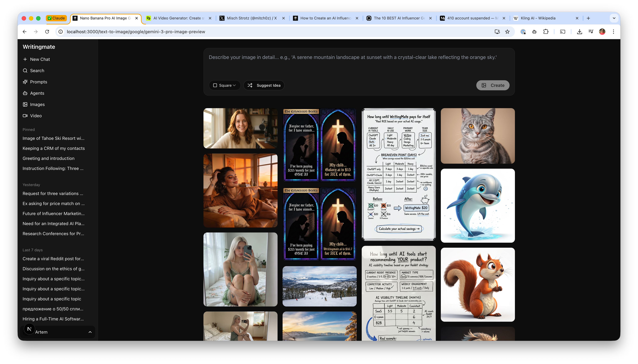Open the Square aspect ratio dropdown
This screenshot has width=638, height=364.
[224, 85]
